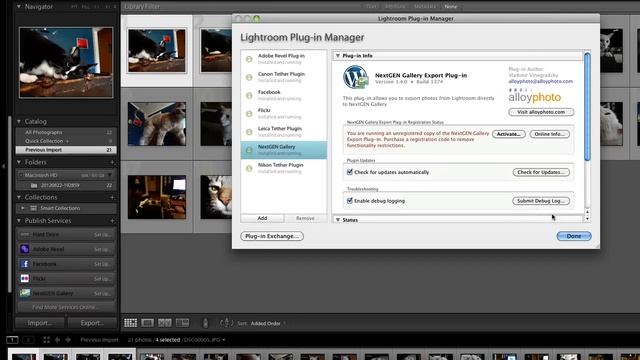Collapse left panel with edge arrow
640x360 pixels.
coord(3,166)
